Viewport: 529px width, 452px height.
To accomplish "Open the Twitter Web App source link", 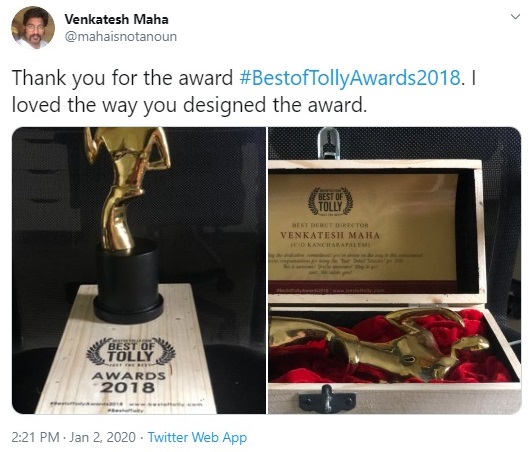I will pos(197,437).
